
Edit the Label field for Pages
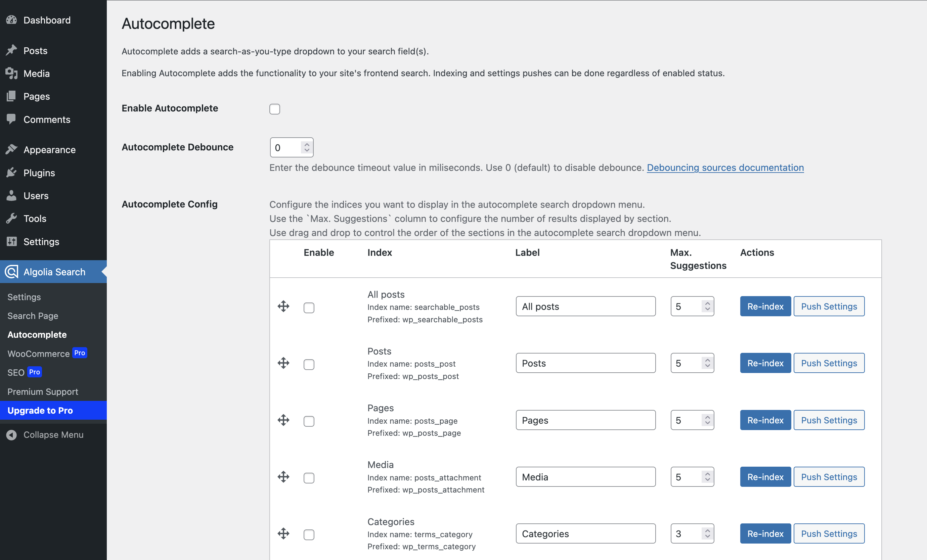pos(585,420)
